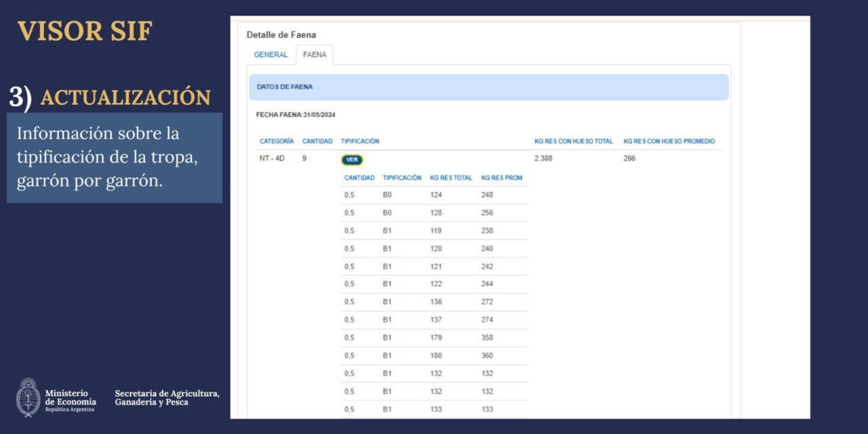Select the 2.388 total kilograms value

[x=544, y=159]
